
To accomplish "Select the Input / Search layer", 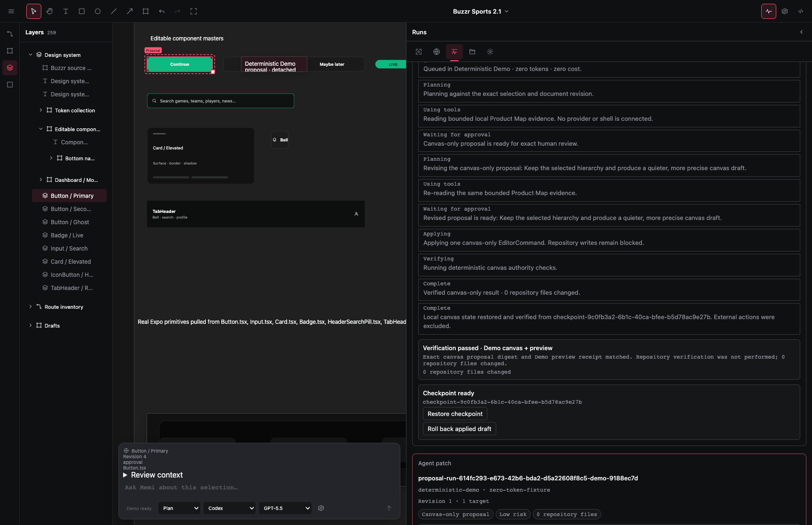I will pyautogui.click(x=69, y=248).
